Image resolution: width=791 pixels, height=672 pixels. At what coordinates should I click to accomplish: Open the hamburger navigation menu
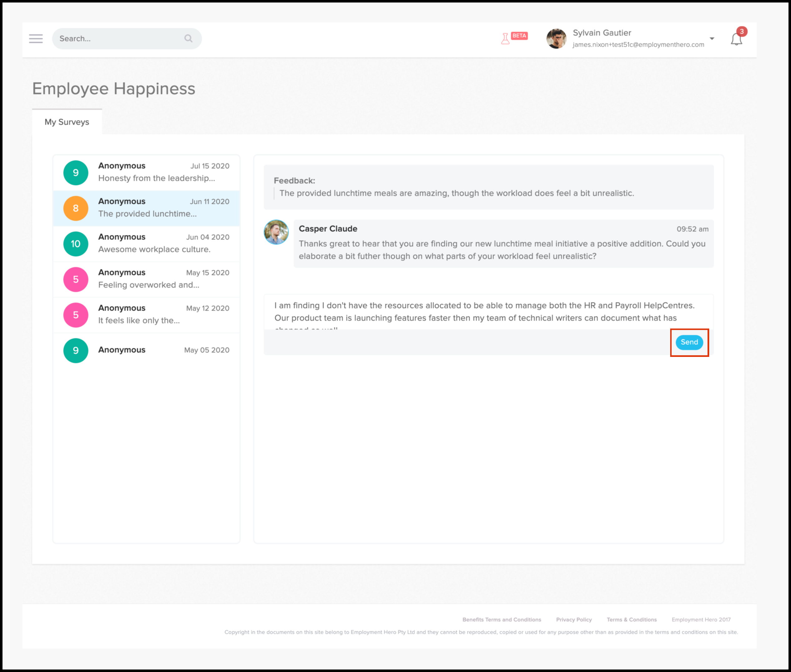tap(36, 38)
